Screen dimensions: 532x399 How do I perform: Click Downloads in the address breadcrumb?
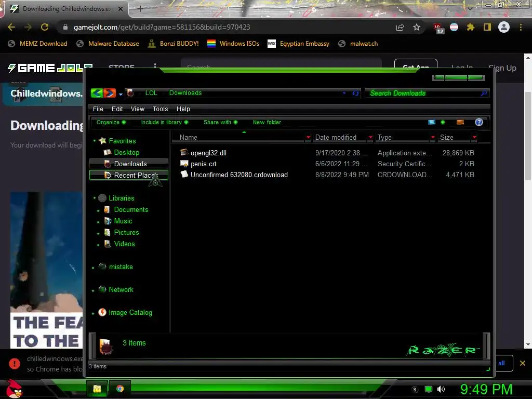(185, 93)
